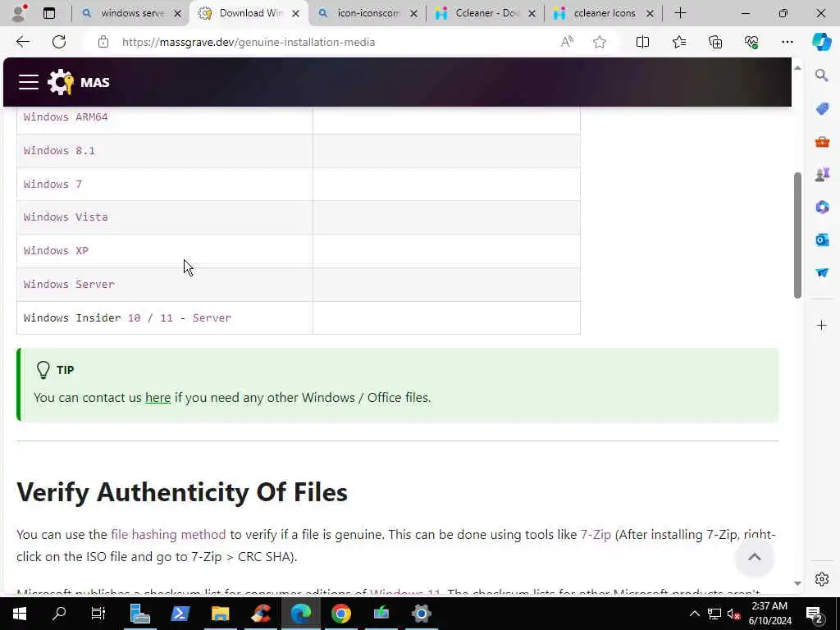Launch PowerShell from taskbar

(x=180, y=614)
